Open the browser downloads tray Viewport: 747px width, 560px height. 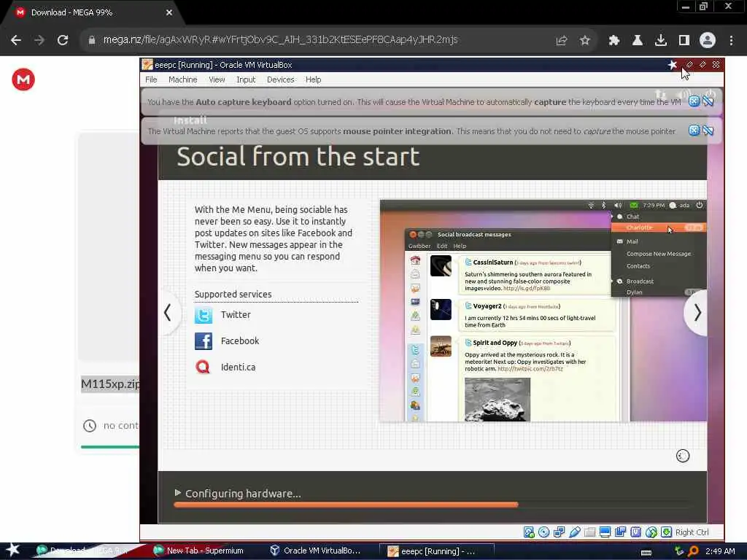[661, 41]
